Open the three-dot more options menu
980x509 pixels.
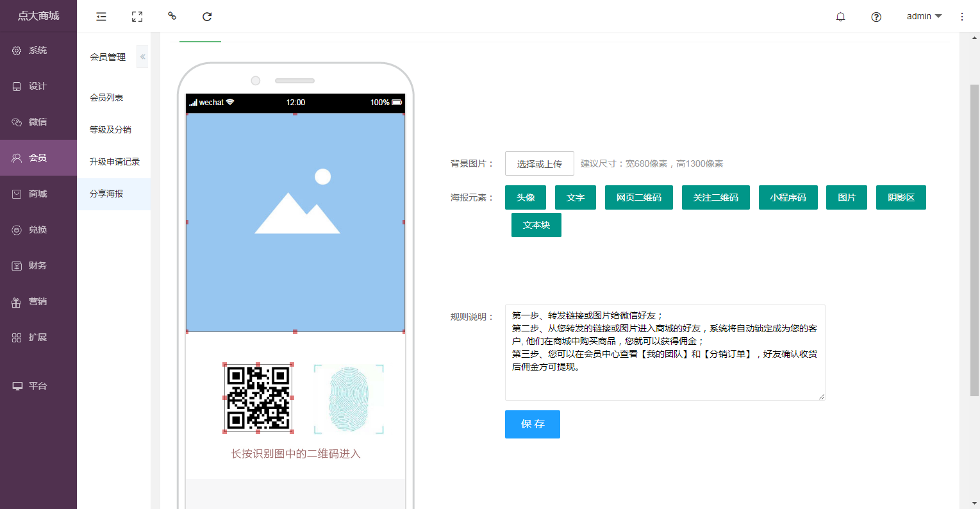click(x=962, y=17)
